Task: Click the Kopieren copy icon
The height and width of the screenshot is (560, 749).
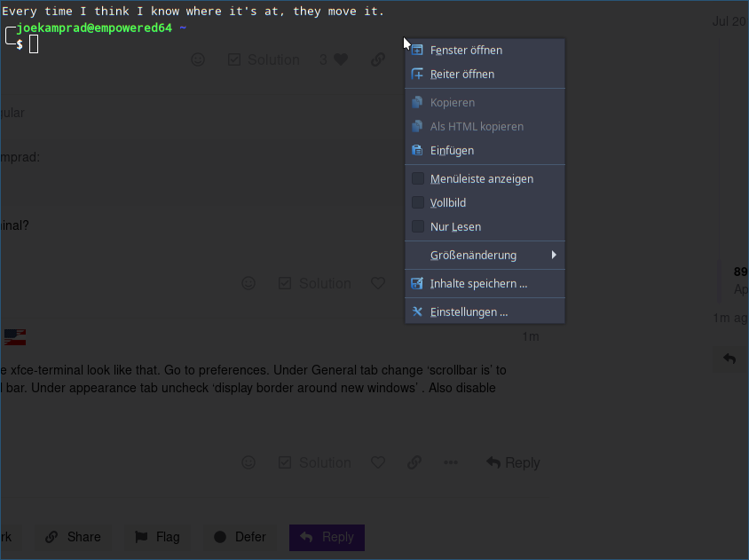Action: 418,103
